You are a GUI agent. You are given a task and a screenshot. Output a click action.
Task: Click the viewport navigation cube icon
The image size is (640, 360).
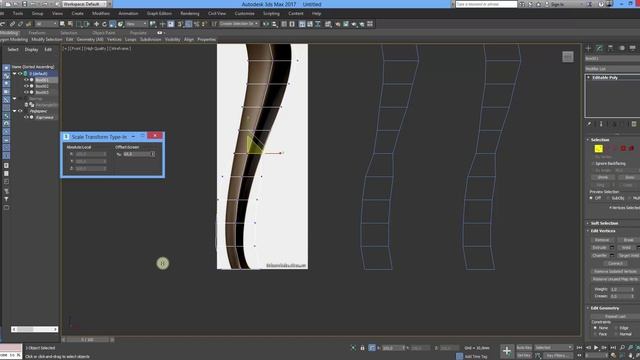click(x=568, y=57)
